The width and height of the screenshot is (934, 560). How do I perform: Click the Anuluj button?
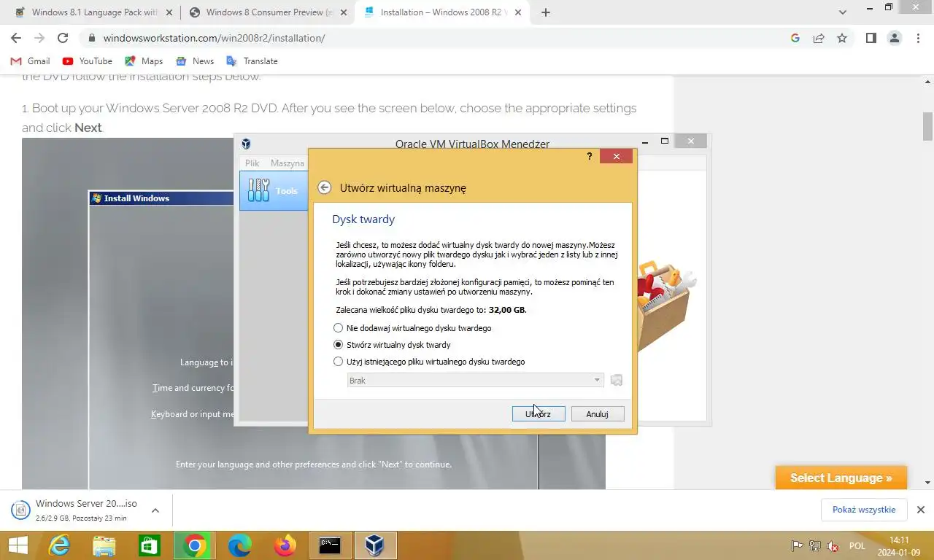[x=598, y=414]
